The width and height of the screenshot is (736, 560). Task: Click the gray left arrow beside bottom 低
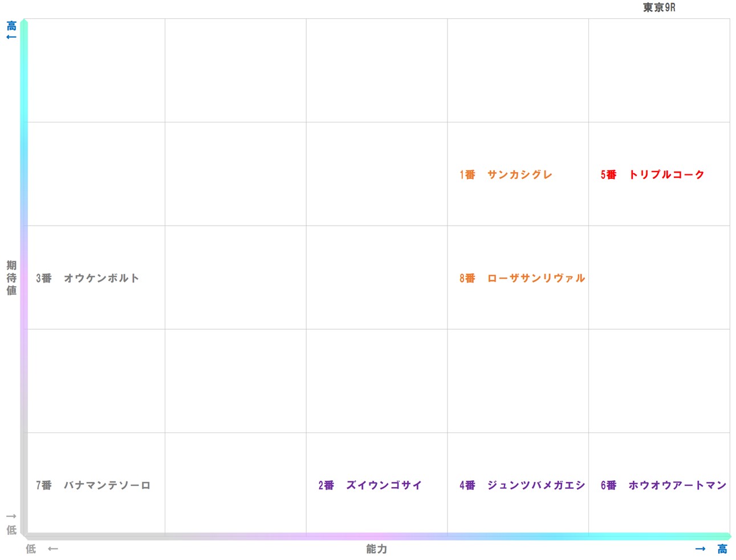[x=53, y=549]
